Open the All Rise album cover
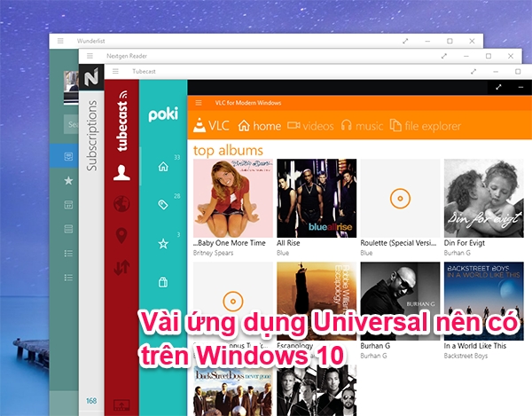 coord(317,199)
